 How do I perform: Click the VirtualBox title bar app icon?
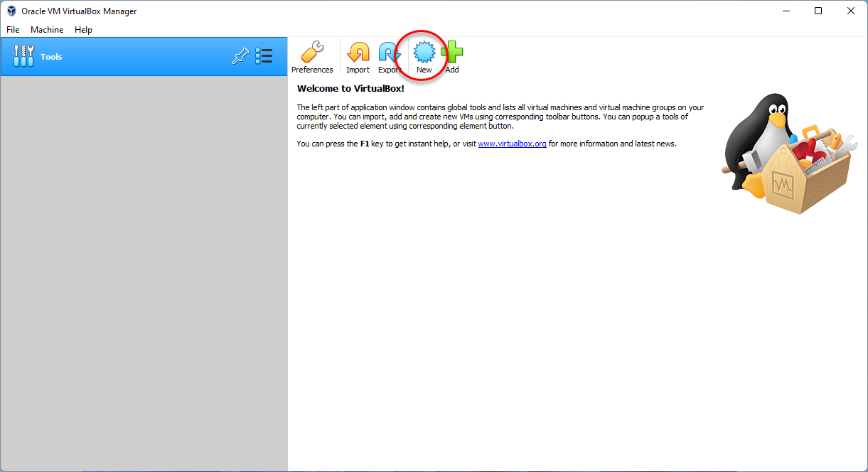(11, 11)
